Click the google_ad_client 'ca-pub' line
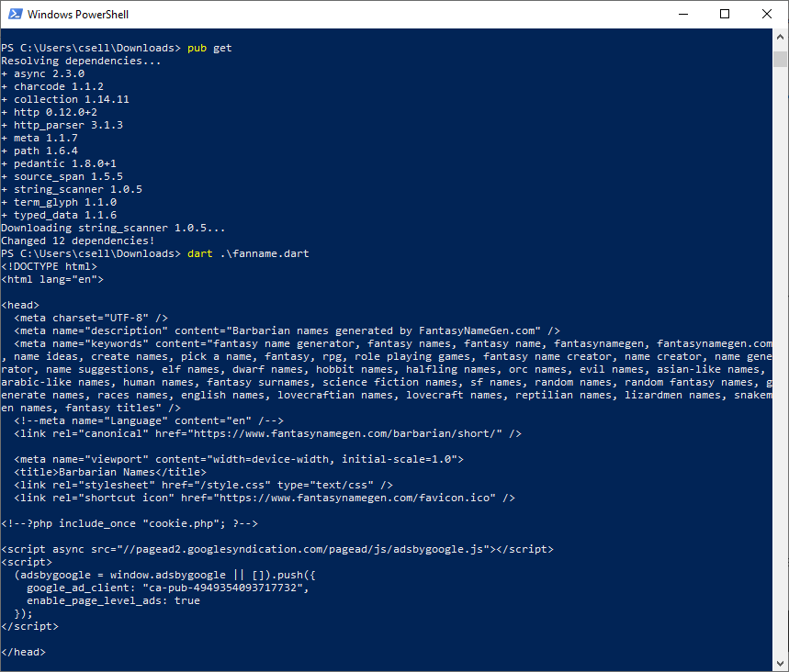The height and width of the screenshot is (672, 789). tap(168, 588)
